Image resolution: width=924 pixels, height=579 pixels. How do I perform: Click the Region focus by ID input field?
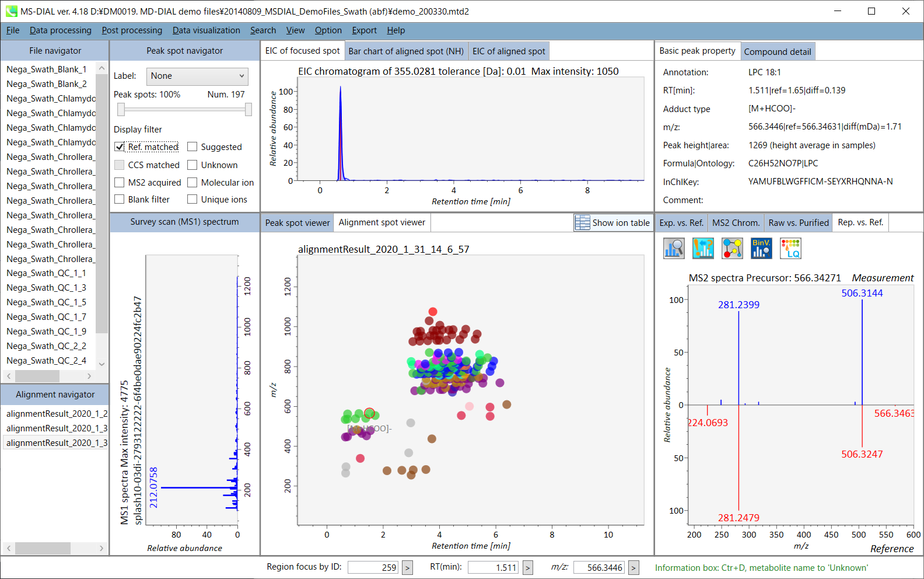pyautogui.click(x=373, y=567)
